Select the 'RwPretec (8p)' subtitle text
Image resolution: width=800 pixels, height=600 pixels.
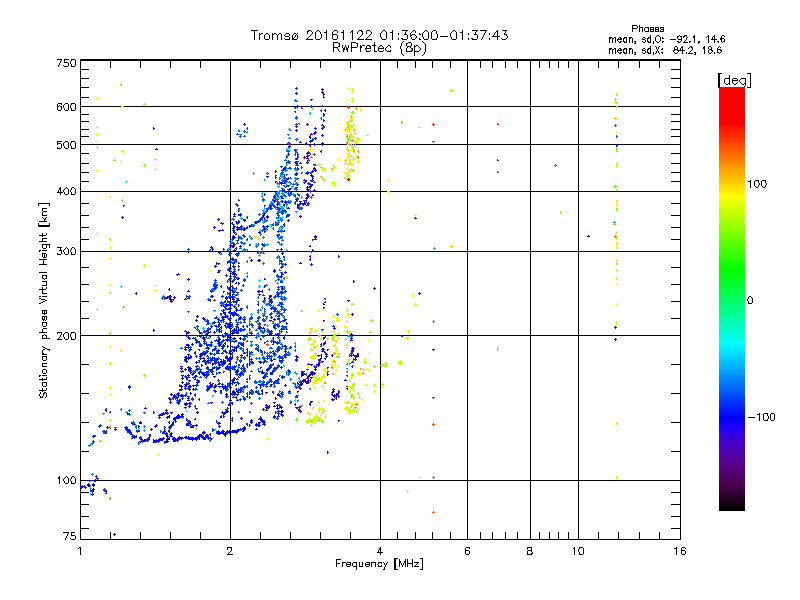379,48
